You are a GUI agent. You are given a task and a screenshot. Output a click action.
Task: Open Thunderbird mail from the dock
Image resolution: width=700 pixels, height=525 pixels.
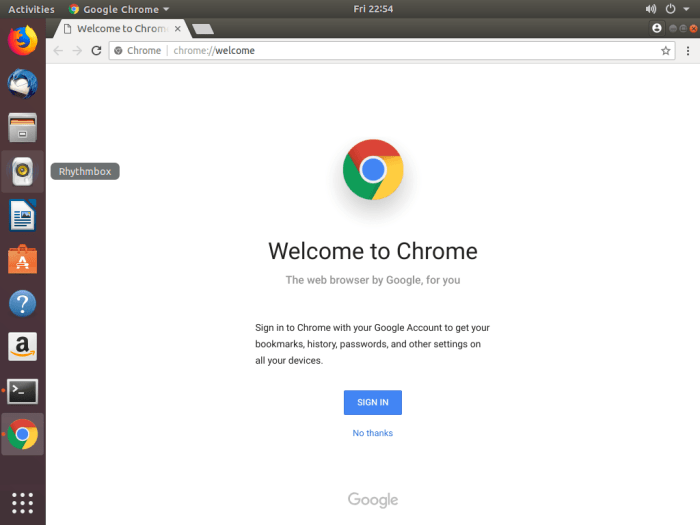click(x=22, y=84)
